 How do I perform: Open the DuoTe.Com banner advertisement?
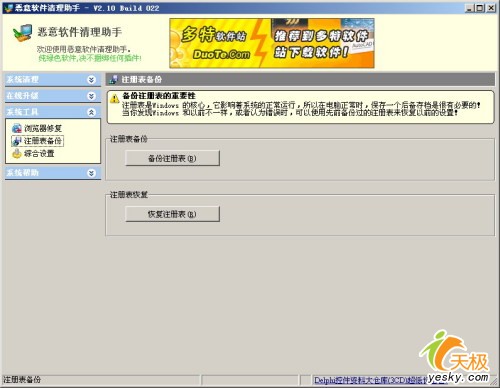(x=272, y=43)
